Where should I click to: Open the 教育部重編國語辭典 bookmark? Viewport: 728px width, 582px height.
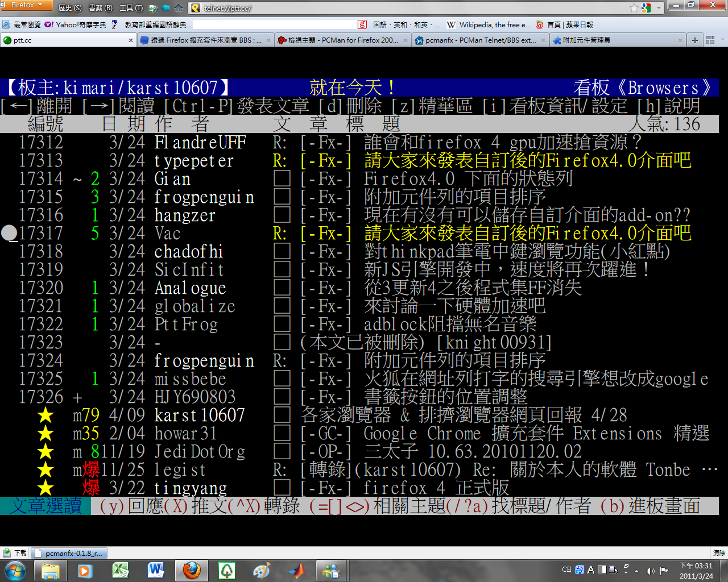[152, 24]
